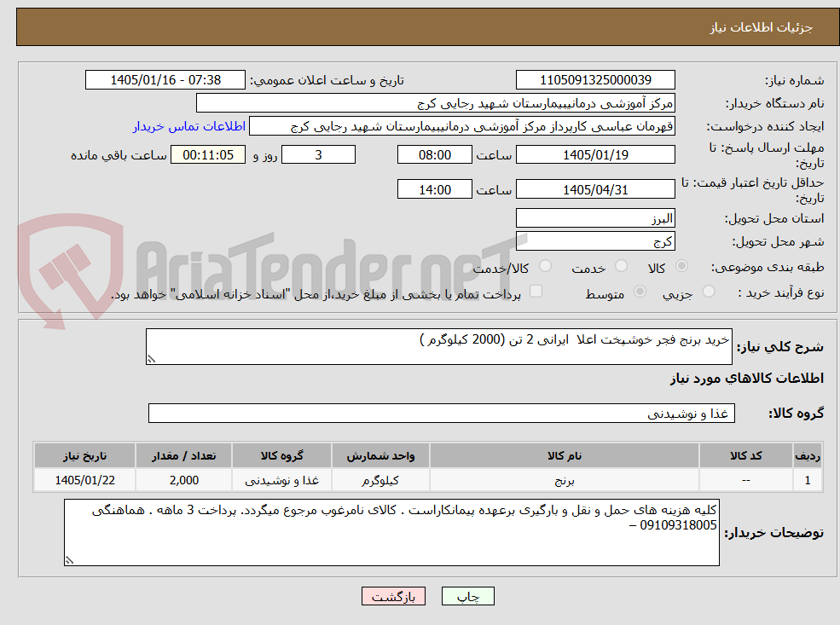Toggle the Islamic treasury payment checkbox

click(536, 292)
